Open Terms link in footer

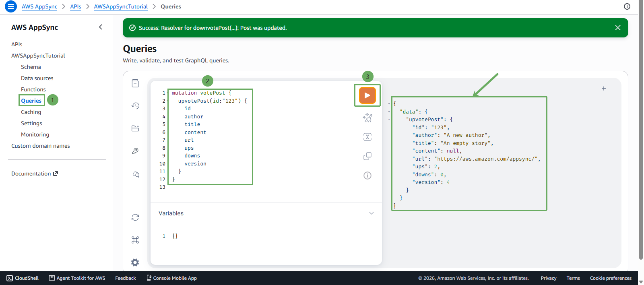573,278
